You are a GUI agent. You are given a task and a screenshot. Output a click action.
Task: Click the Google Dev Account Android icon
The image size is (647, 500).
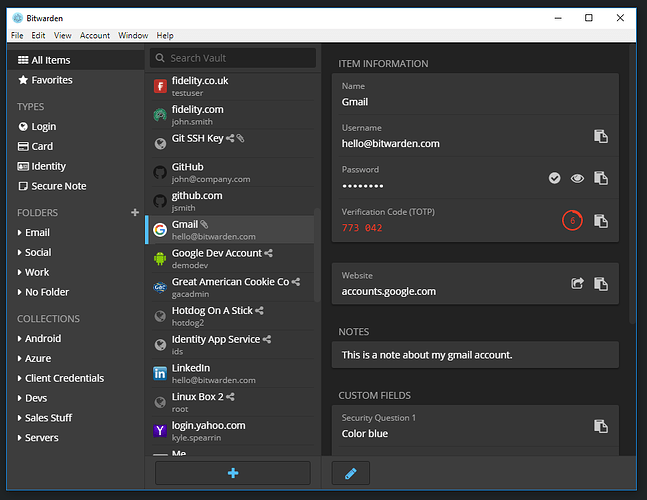[160, 259]
